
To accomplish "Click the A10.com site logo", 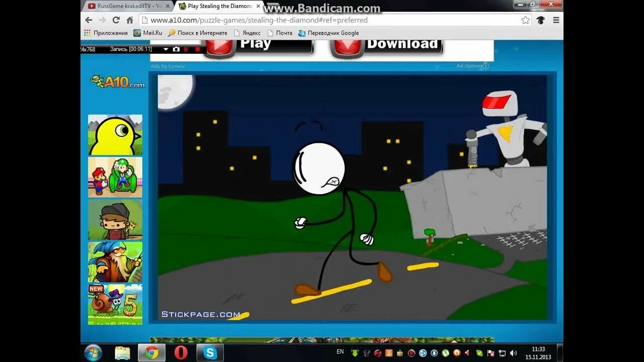I will 118,81.
